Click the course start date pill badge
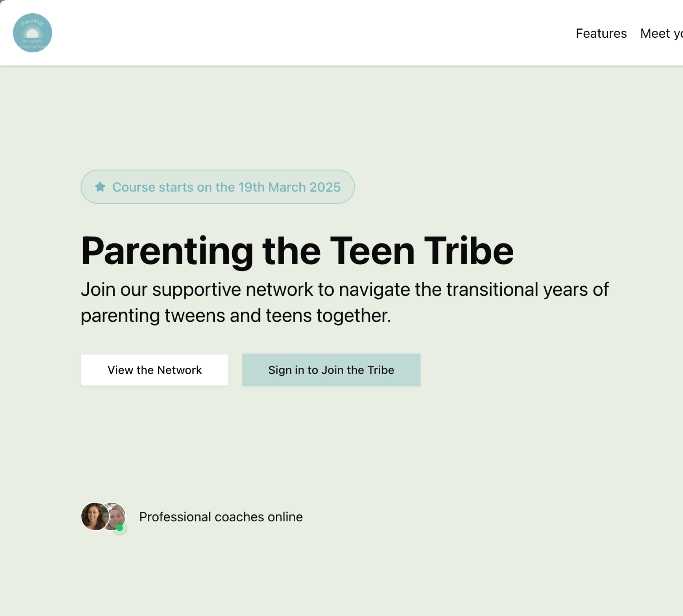 [218, 187]
